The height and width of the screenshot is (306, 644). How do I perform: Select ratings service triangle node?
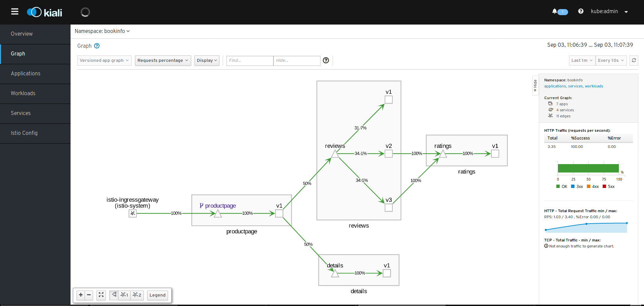tap(443, 154)
